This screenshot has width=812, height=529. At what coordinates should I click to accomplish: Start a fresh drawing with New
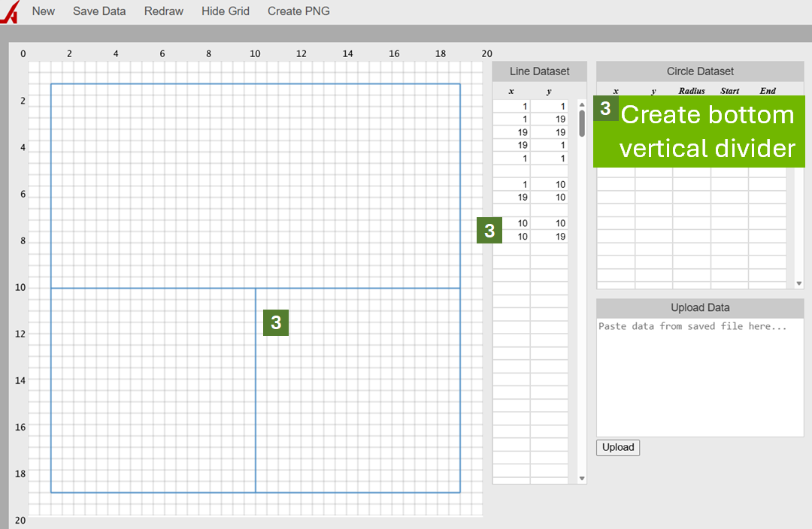[x=43, y=11]
